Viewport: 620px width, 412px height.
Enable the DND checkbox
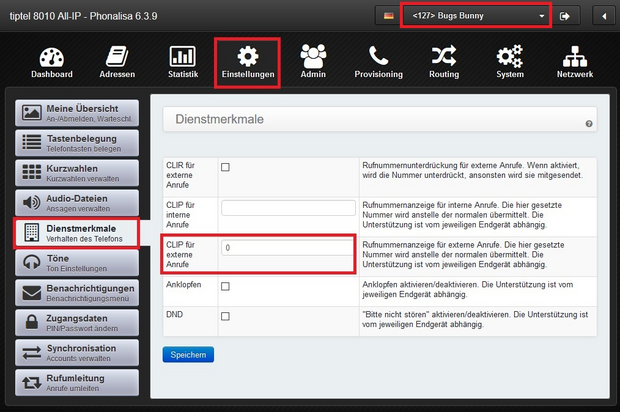point(225,316)
